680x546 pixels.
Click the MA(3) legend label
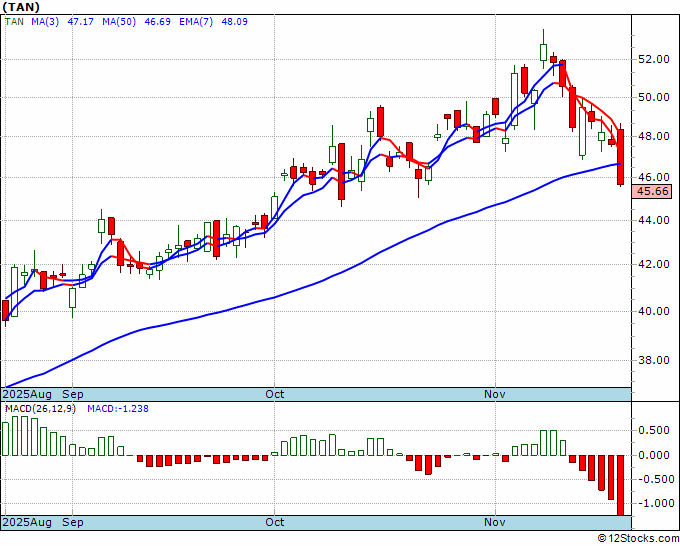pyautogui.click(x=45, y=21)
